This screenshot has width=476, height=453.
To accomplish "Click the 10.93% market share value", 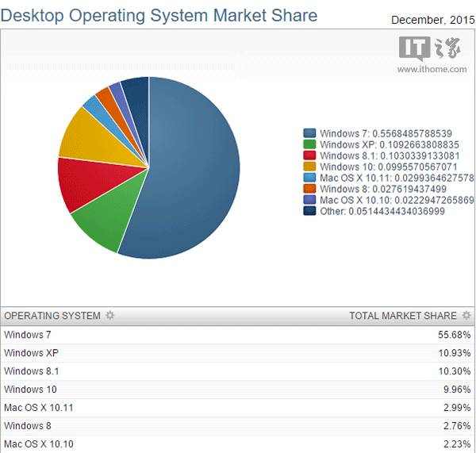I will pyautogui.click(x=455, y=353).
